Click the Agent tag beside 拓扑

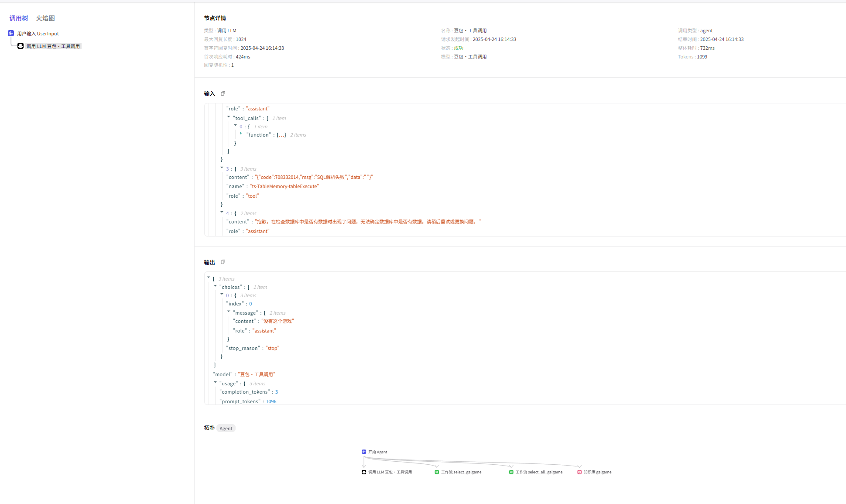coord(226,429)
